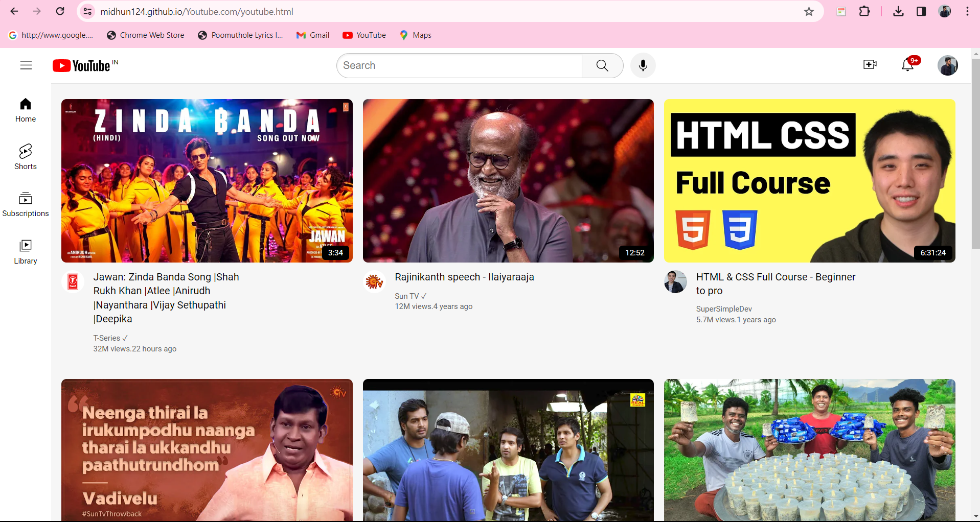Open the Chrome Web Store bookmark
This screenshot has width=980, height=522.
coord(146,35)
